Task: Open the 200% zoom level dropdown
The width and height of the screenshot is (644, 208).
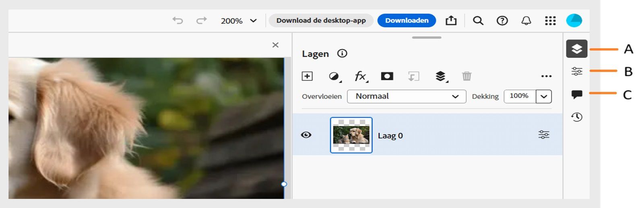Action: [x=239, y=21]
